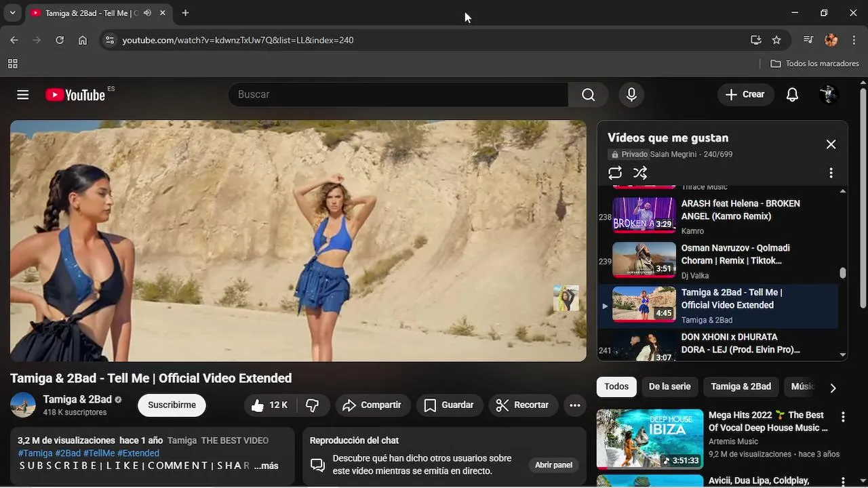This screenshot has height=488, width=868.
Task: Click the Suscribirme button
Action: tap(172, 405)
